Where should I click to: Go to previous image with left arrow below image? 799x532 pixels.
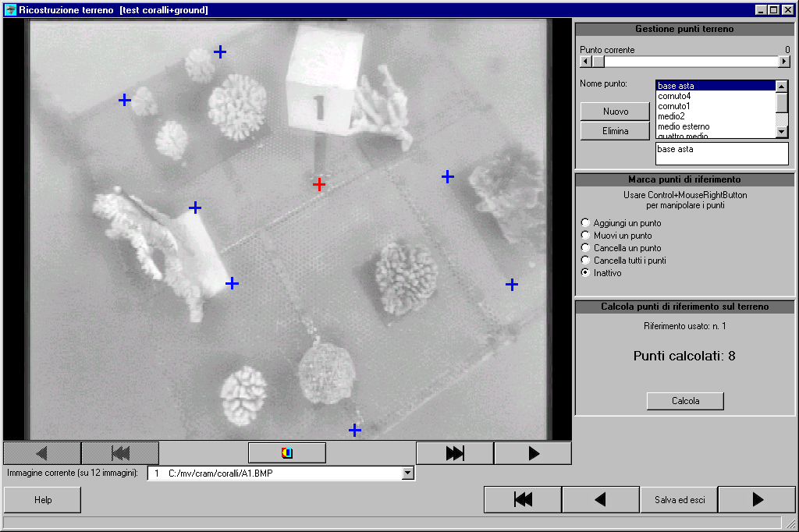pos(42,453)
